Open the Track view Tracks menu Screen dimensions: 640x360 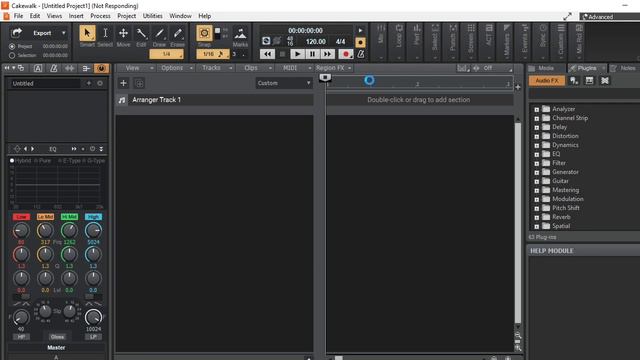tap(211, 68)
